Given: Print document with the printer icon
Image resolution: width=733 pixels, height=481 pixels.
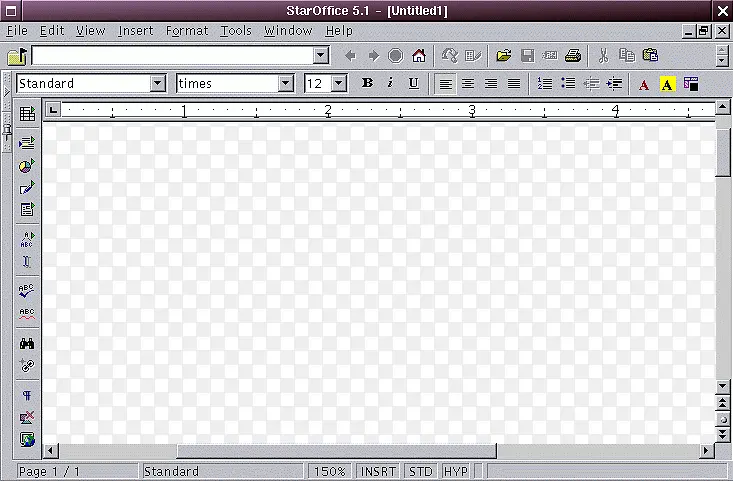Looking at the screenshot, I should pyautogui.click(x=573, y=56).
